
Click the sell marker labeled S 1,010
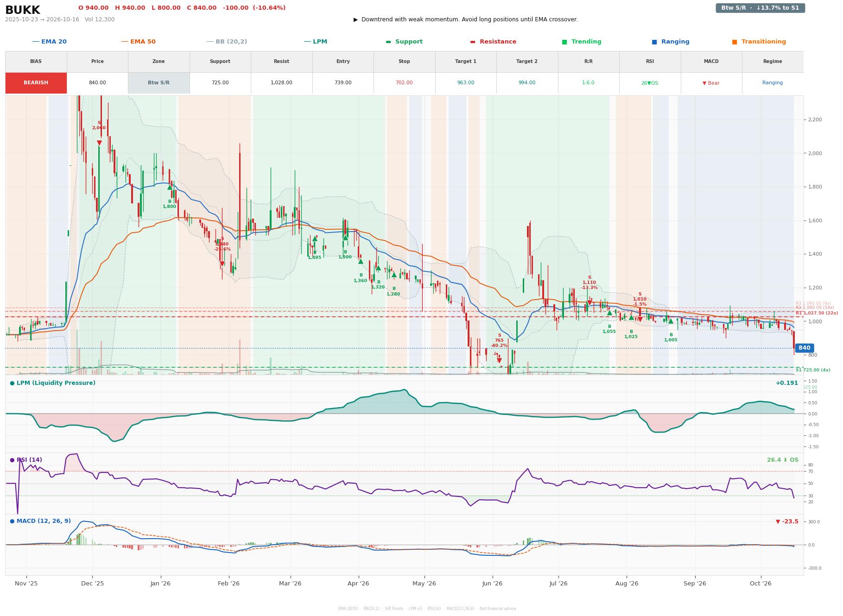(x=640, y=320)
